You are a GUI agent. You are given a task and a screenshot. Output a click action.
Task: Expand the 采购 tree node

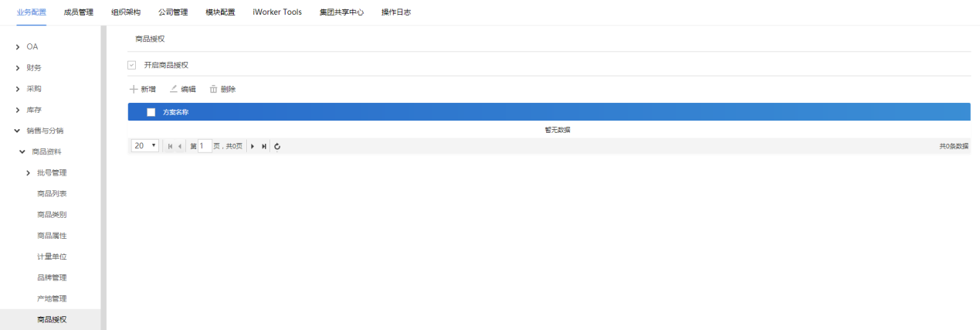tap(17, 89)
